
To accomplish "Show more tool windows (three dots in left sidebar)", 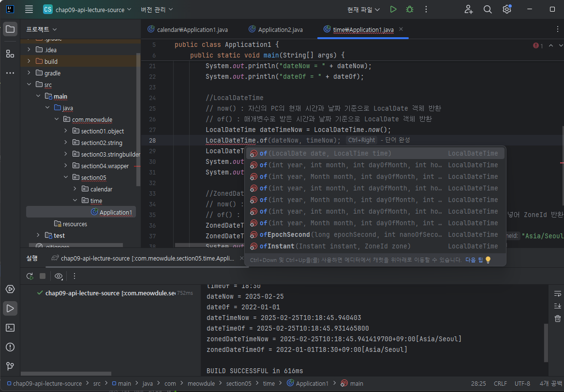I will coord(10,73).
